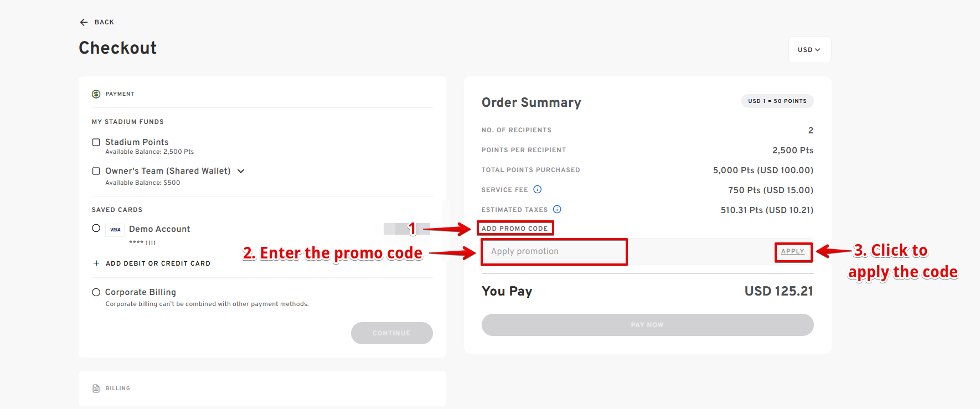Image resolution: width=980 pixels, height=409 pixels.
Task: Focus the Apply promotion input field
Action: pos(554,251)
